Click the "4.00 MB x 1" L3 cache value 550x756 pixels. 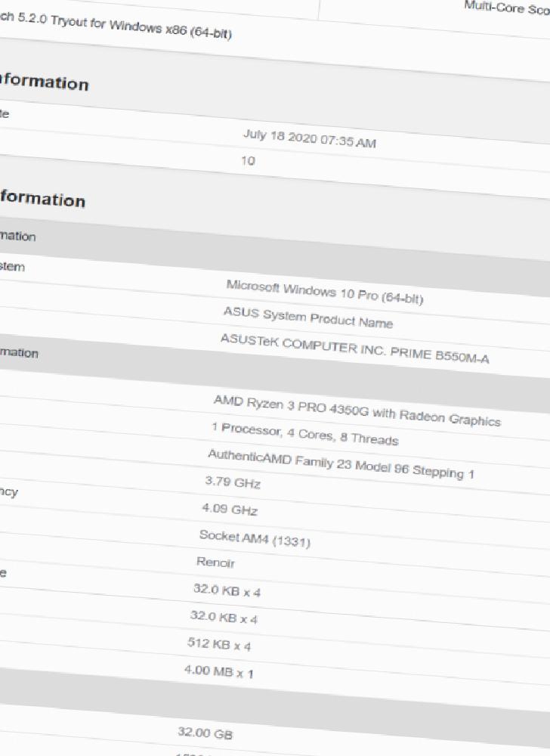pyautogui.click(x=218, y=671)
